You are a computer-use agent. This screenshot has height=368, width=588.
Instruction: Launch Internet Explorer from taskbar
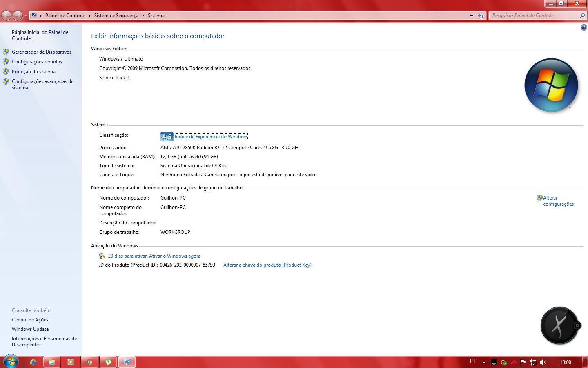tap(33, 362)
